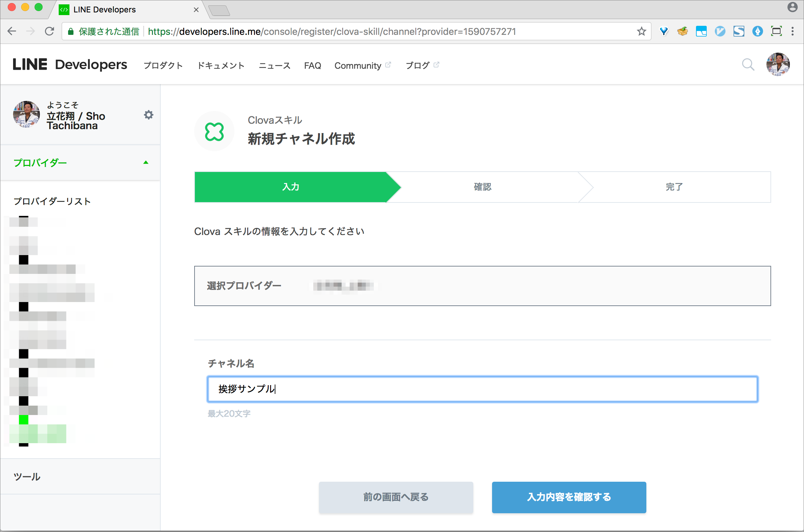Image resolution: width=804 pixels, height=532 pixels.
Task: Click the ようこそ greeting in sidebar
Action: click(x=63, y=105)
